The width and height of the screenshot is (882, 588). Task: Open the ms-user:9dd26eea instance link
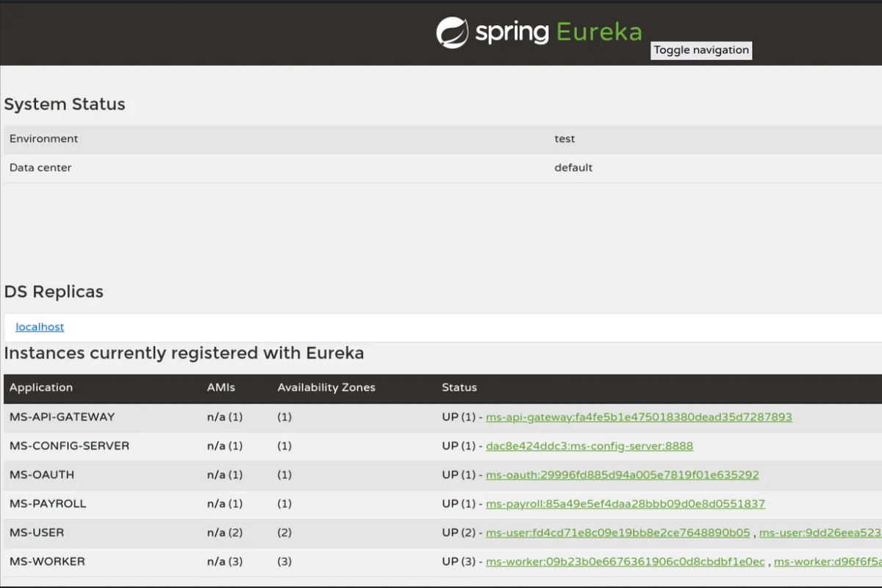tap(820, 533)
